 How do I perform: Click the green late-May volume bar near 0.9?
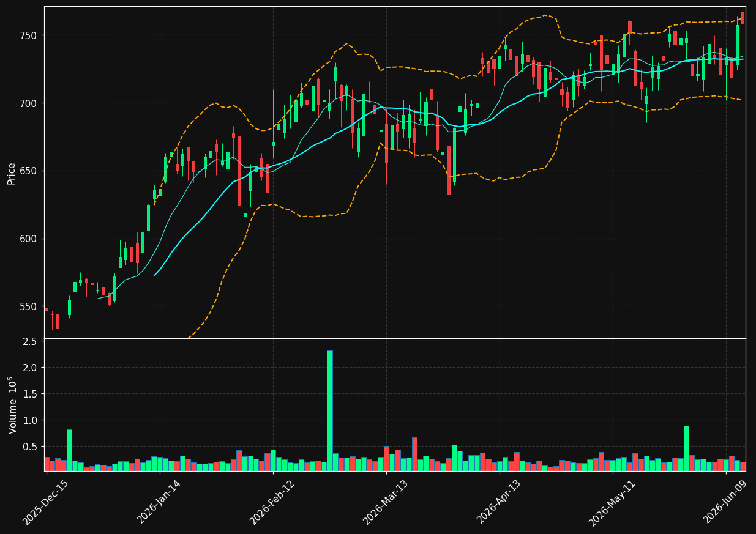tap(686, 448)
